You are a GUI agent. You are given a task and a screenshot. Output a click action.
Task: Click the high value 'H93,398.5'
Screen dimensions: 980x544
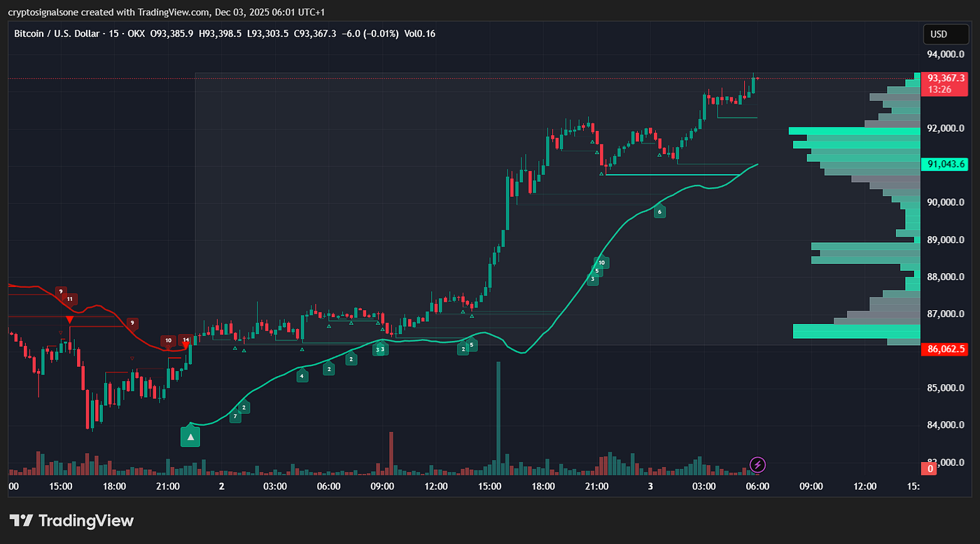[x=220, y=34]
